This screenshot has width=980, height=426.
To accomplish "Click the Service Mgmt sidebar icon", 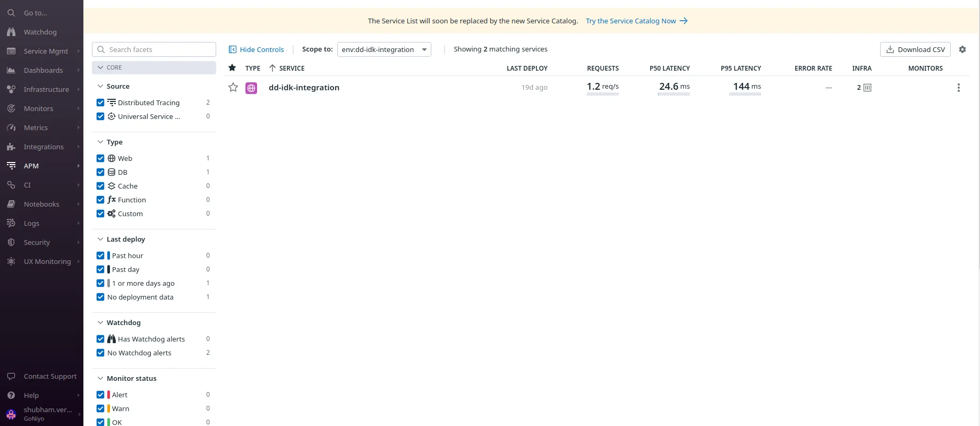I will [x=11, y=51].
